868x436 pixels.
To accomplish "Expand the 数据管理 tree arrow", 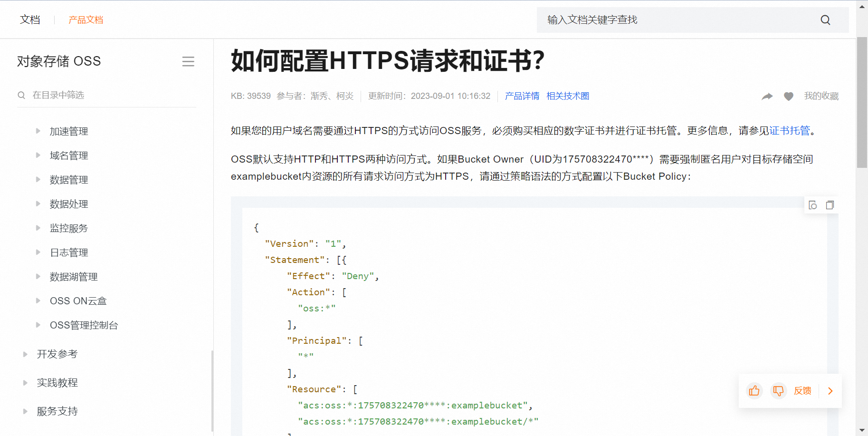I will coord(38,179).
